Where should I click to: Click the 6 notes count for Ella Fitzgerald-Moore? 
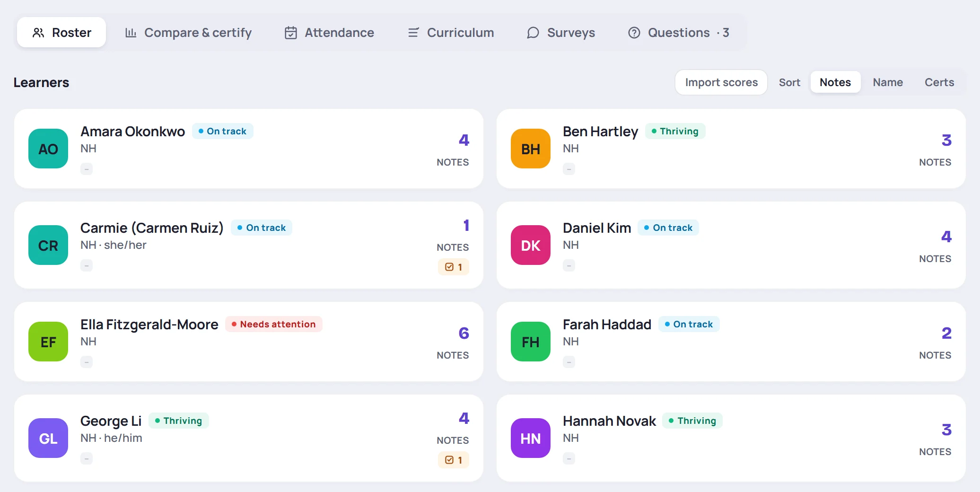click(464, 333)
